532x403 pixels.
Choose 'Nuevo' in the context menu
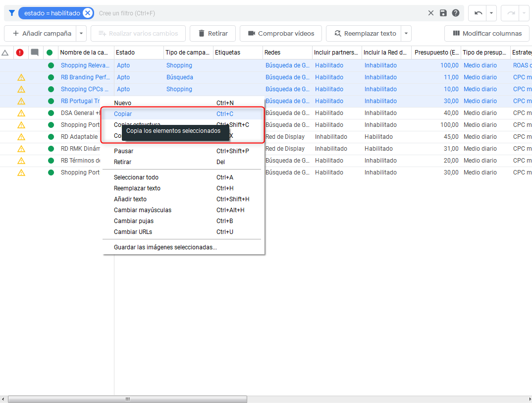point(182,103)
